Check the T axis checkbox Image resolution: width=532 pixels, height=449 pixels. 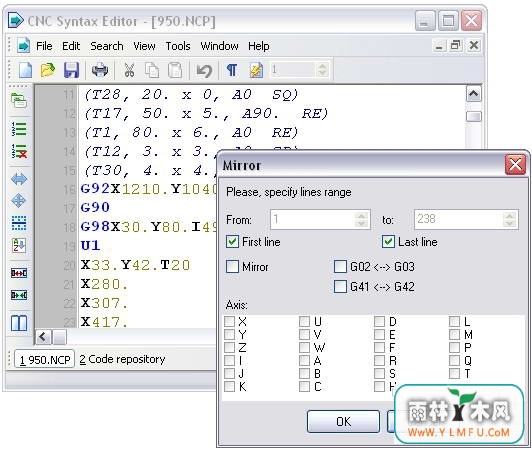(454, 373)
